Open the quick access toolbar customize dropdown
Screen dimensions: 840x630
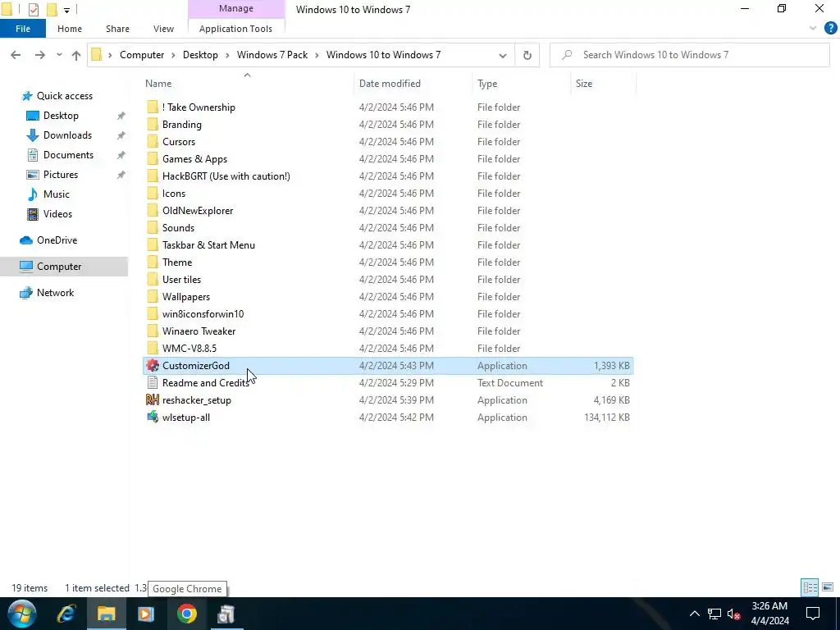pyautogui.click(x=66, y=10)
